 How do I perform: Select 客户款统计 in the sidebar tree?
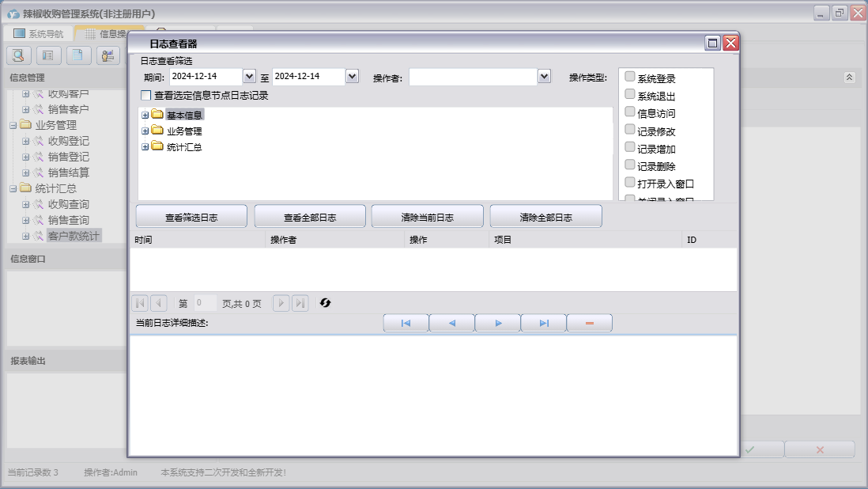[x=74, y=236]
